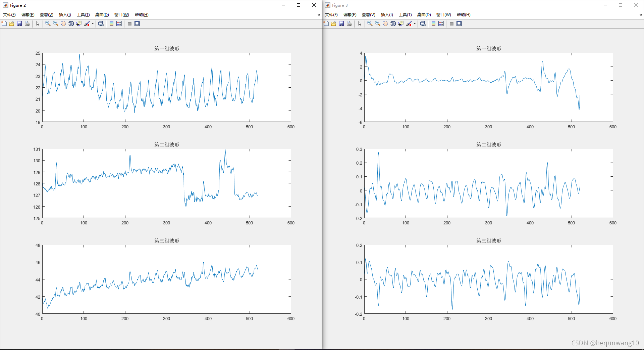The height and width of the screenshot is (350, 644).
Task: Open 插入(I) menu in Figure 2
Action: 65,15
